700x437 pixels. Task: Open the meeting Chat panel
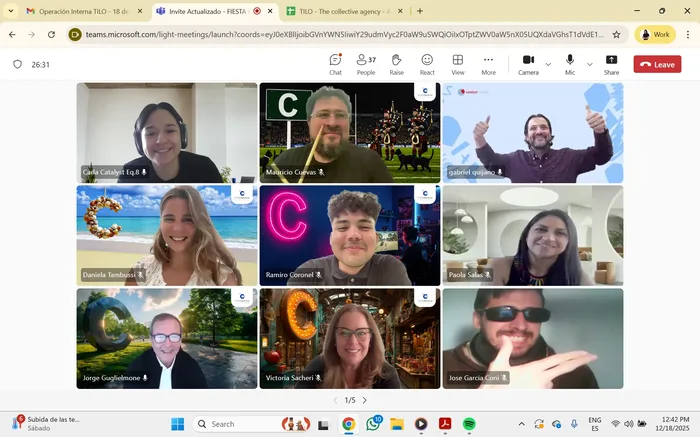pyautogui.click(x=335, y=64)
